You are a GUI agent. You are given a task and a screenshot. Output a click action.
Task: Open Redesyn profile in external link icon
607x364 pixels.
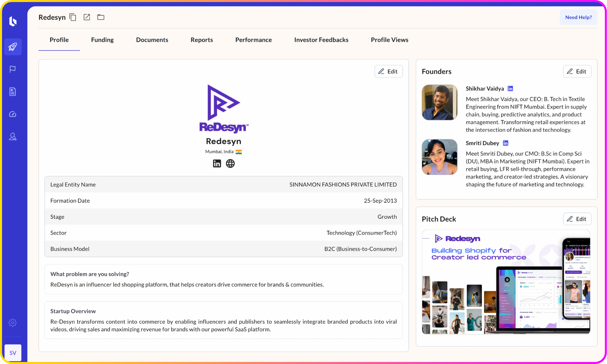pos(87,17)
